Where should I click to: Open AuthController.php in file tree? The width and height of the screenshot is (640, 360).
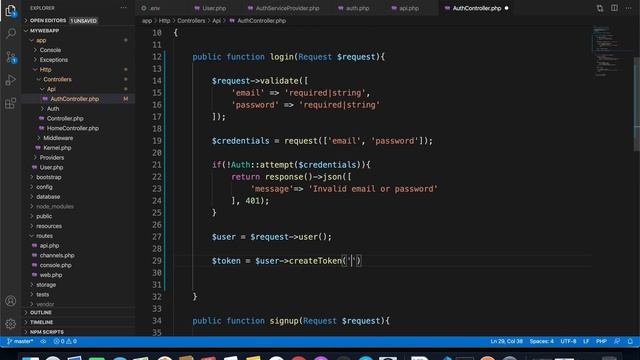(74, 99)
